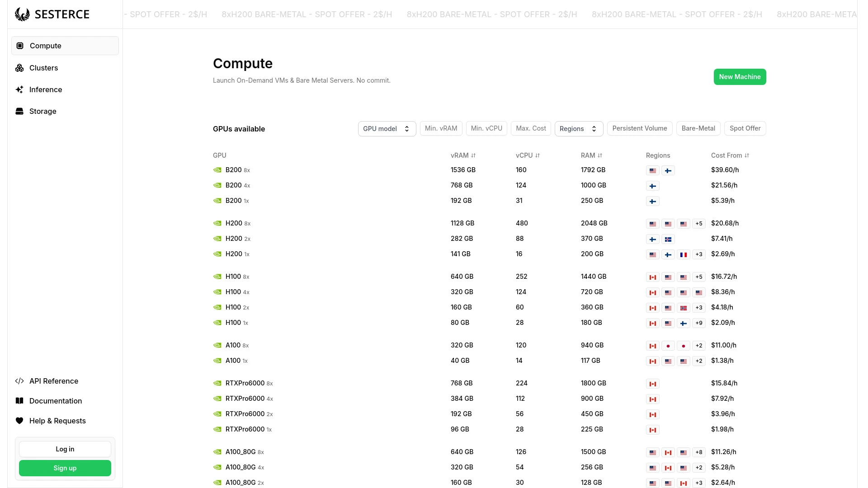868x488 pixels.
Task: Enable the Bare-Metal filter
Action: coord(698,128)
